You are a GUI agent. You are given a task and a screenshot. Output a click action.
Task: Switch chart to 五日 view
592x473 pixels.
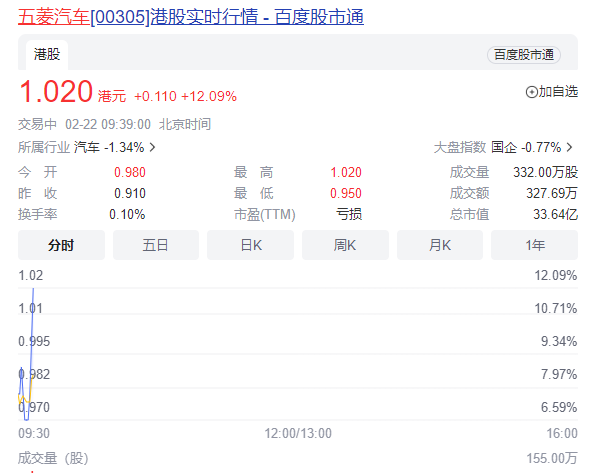[156, 245]
